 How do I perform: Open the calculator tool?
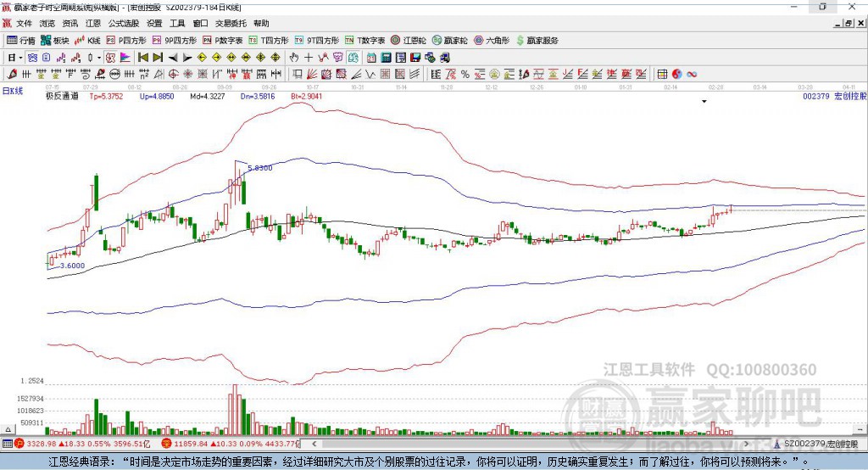(x=387, y=58)
